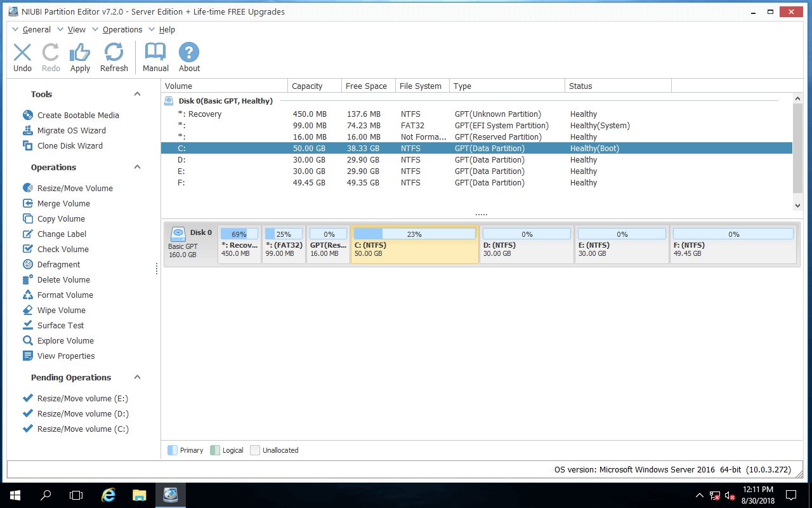Image resolution: width=812 pixels, height=508 pixels.
Task: Click the View Properties icon
Action: pos(27,356)
